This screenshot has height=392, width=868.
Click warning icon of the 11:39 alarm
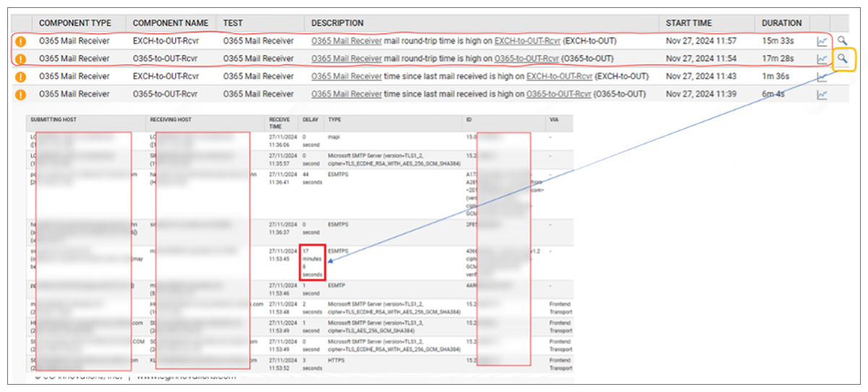tap(21, 94)
